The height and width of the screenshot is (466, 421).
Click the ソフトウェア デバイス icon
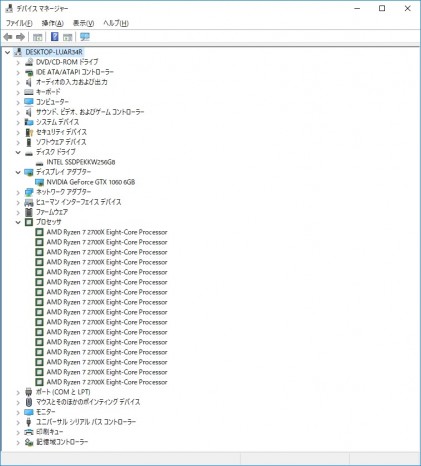pyautogui.click(x=29, y=142)
